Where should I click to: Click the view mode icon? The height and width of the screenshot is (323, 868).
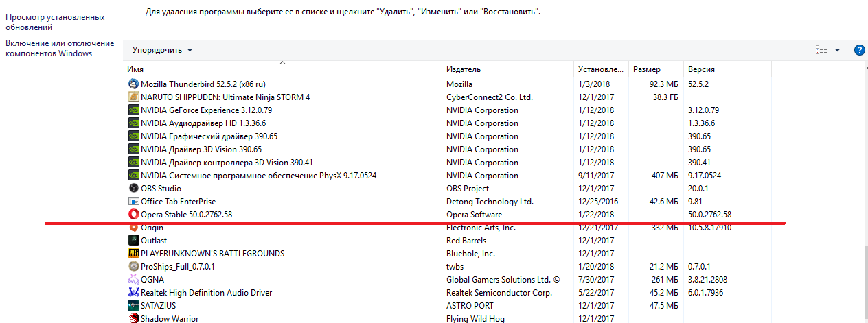pos(821,50)
